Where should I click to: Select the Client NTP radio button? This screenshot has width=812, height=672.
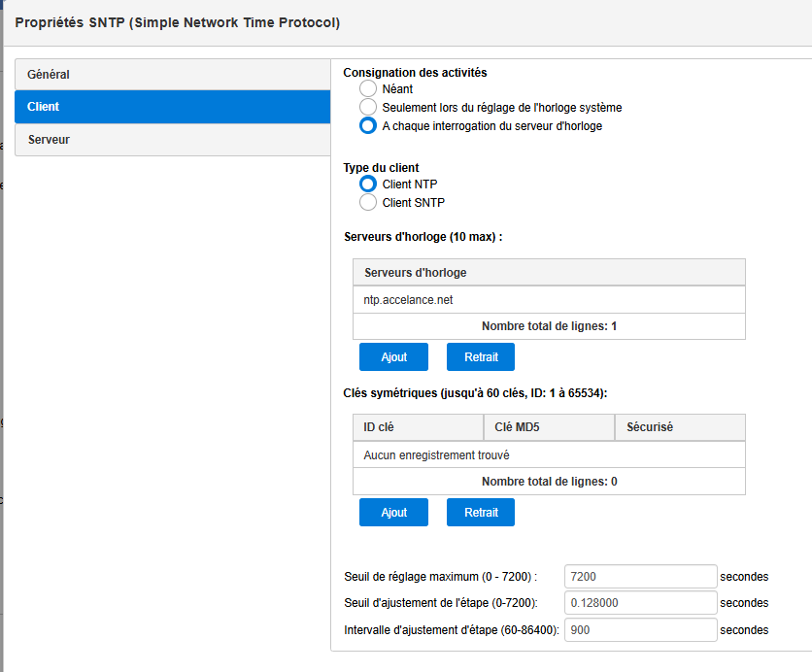click(368, 184)
